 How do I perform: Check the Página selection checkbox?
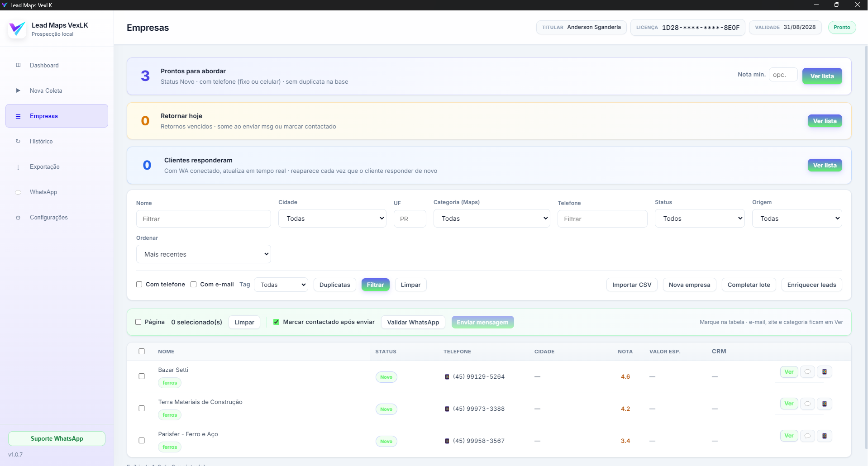pos(138,322)
